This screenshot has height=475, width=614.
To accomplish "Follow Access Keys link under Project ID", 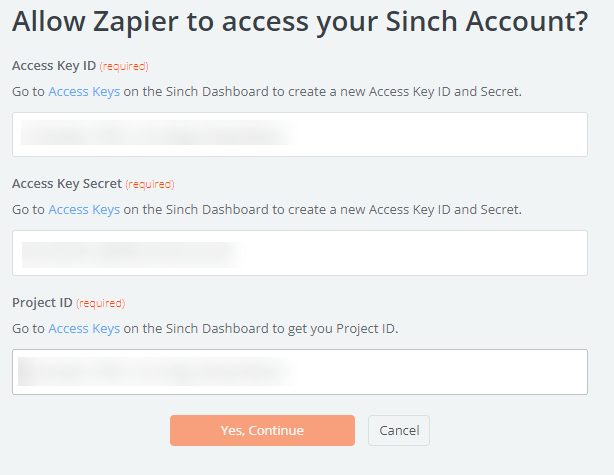I will tap(84, 328).
